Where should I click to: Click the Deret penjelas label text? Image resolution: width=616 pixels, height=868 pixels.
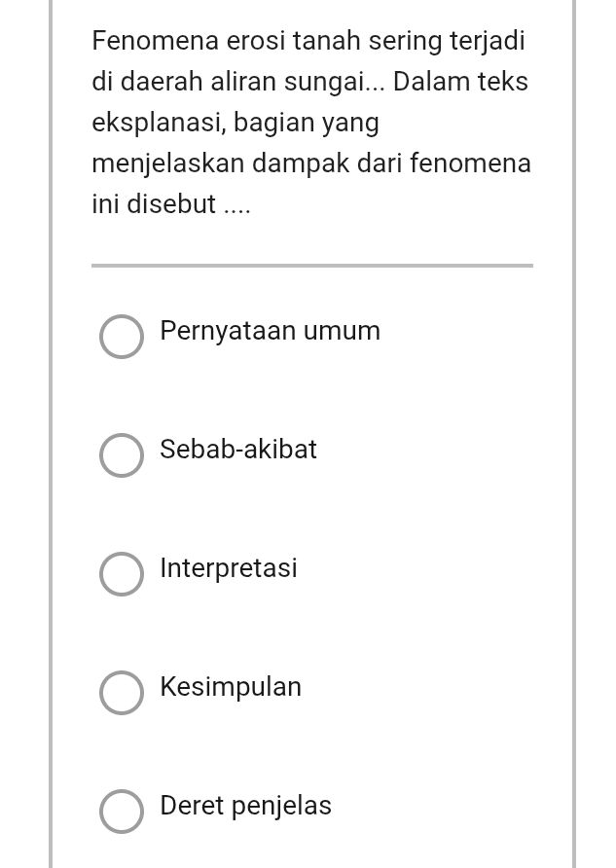(245, 806)
